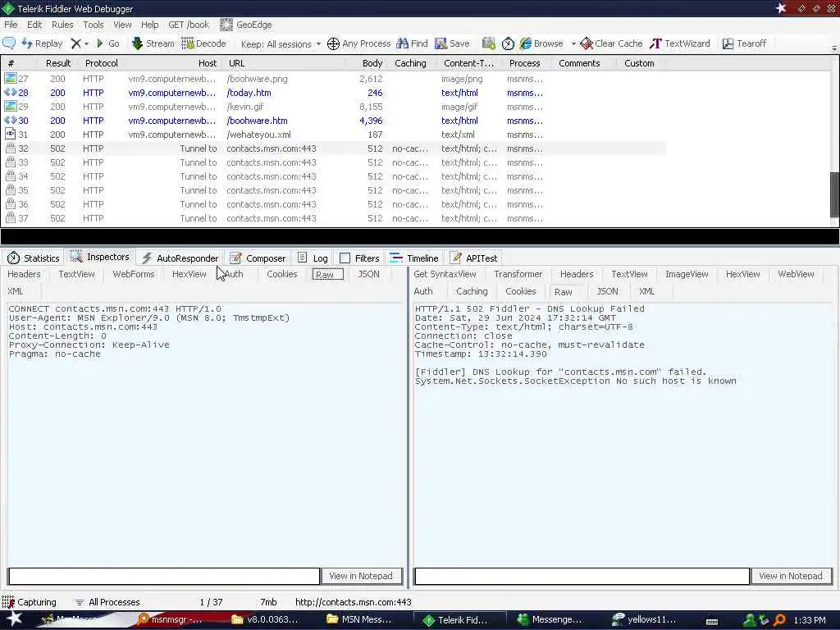
Task: Open the View menu
Action: pos(122,25)
